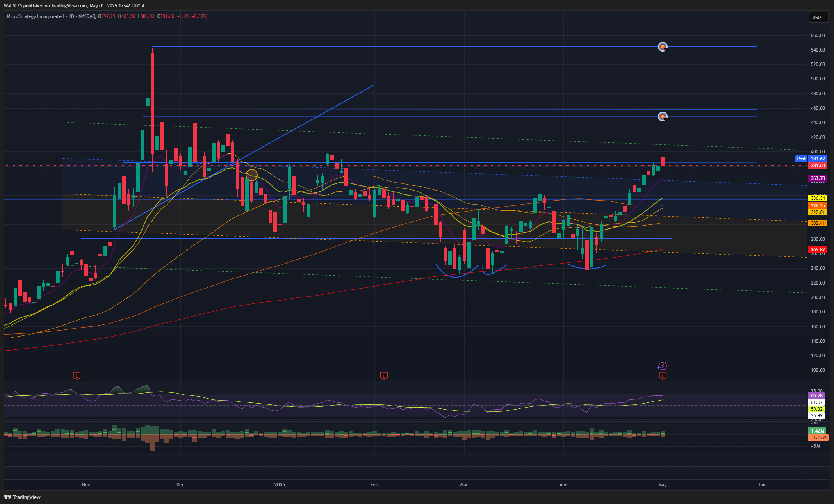834x504 pixels.
Task: Click the earnings E marker near May
Action: pyautogui.click(x=663, y=376)
